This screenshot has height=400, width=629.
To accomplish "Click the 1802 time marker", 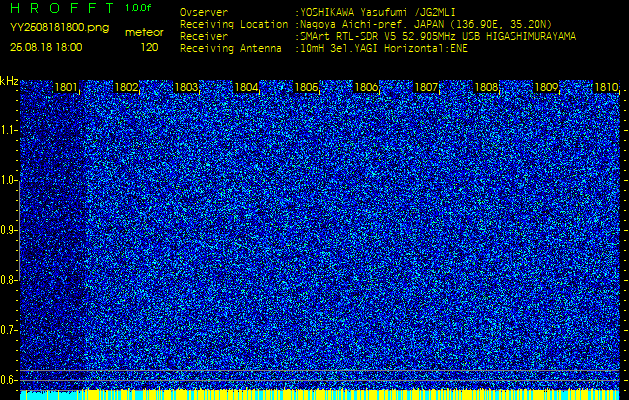I will pyautogui.click(x=126, y=87).
